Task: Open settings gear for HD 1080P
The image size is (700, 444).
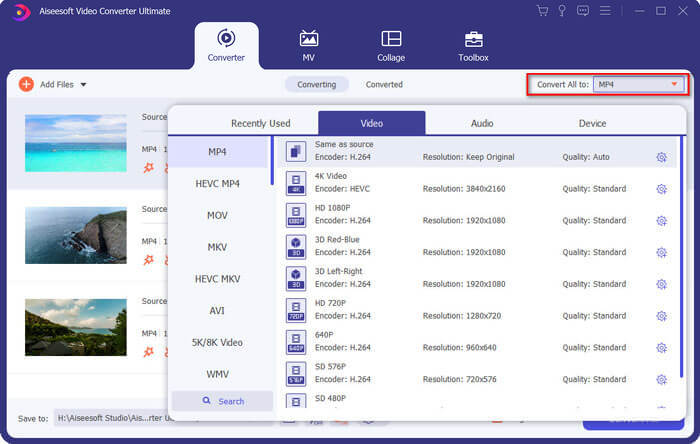Action: [661, 220]
